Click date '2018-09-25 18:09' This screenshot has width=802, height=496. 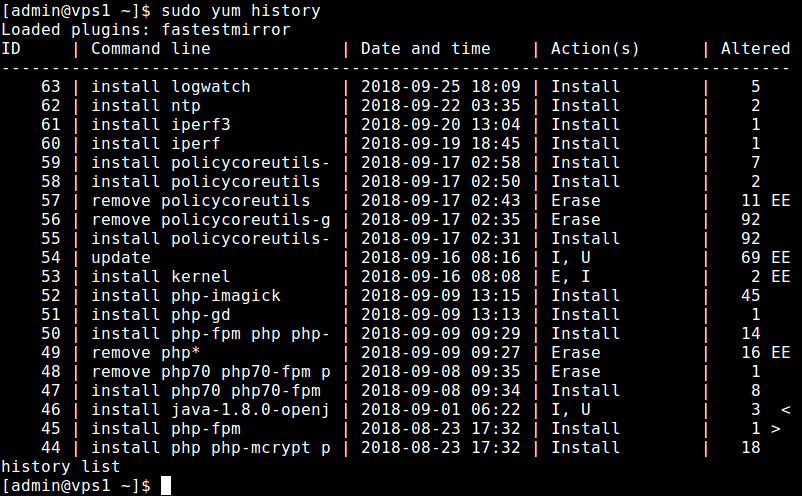click(x=441, y=86)
